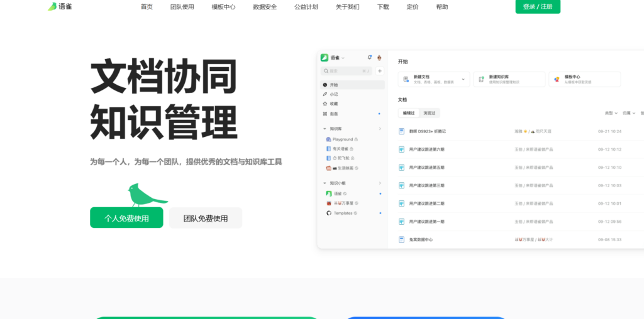Click the plus button next to the search box
644x319 pixels.
380,71
